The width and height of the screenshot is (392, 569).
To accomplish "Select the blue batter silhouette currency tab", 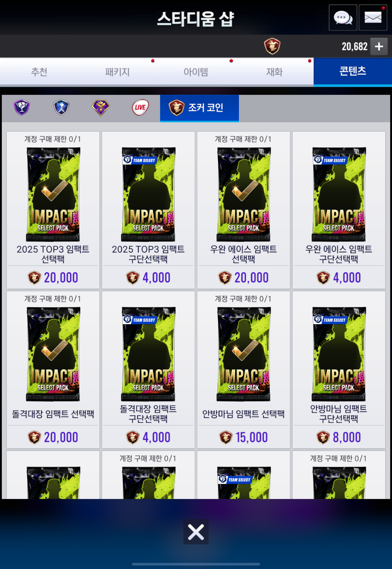I will click(61, 107).
